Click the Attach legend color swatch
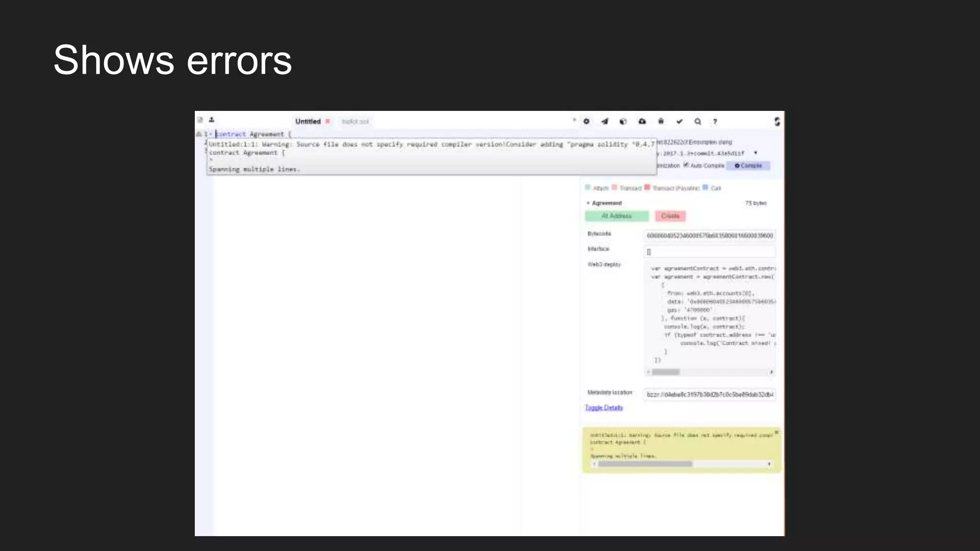The image size is (980, 551). pyautogui.click(x=588, y=187)
